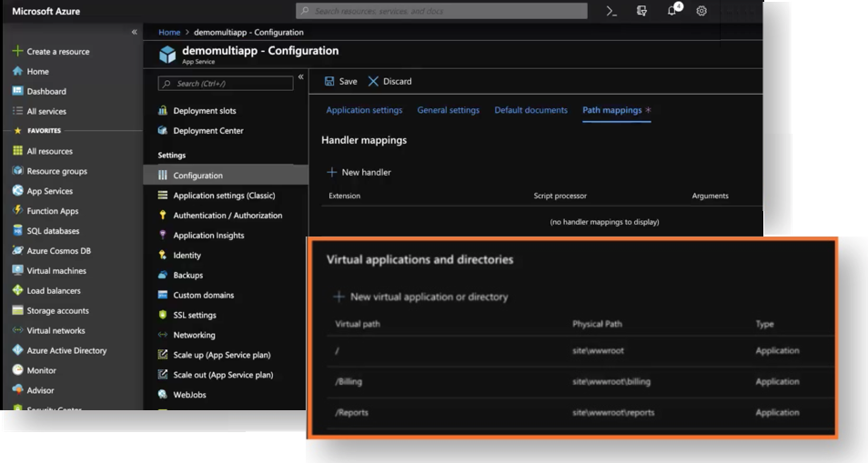Click the Deployment Center icon
The height and width of the screenshot is (463, 868).
tap(163, 131)
